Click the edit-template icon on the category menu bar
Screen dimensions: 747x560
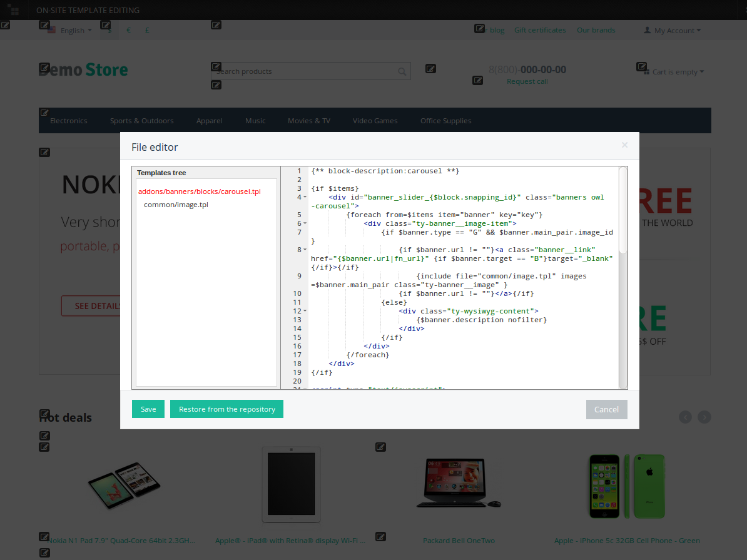[x=44, y=113]
